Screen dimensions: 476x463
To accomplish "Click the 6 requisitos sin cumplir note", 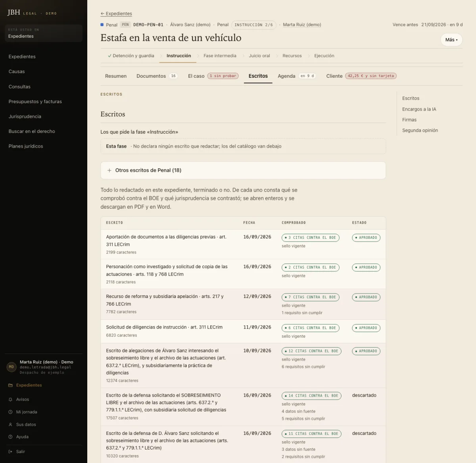I will [x=303, y=367].
